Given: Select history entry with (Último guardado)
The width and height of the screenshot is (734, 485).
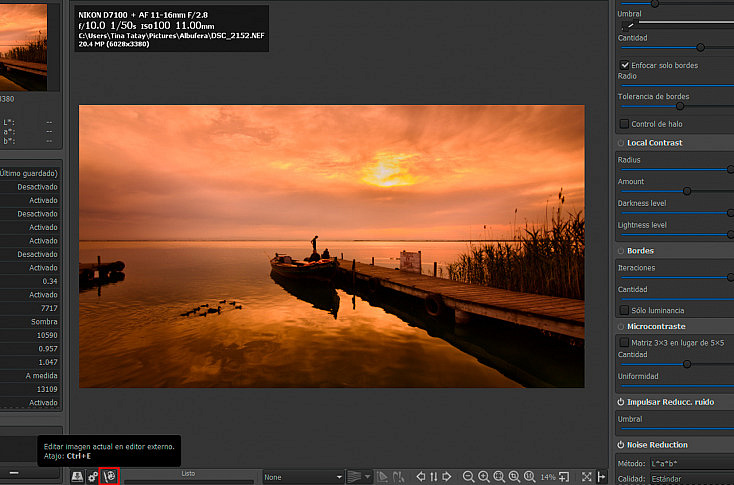Looking at the screenshot, I should pos(29,174).
